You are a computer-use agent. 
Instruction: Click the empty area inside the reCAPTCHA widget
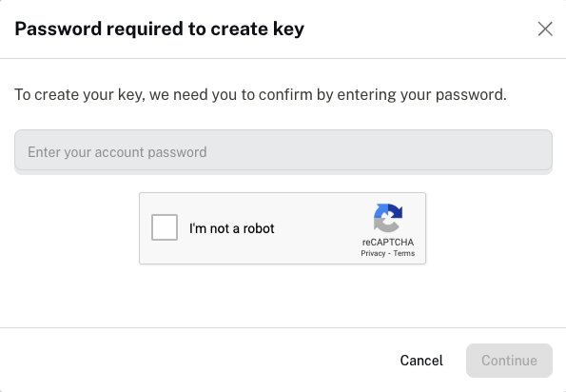pos(318,228)
